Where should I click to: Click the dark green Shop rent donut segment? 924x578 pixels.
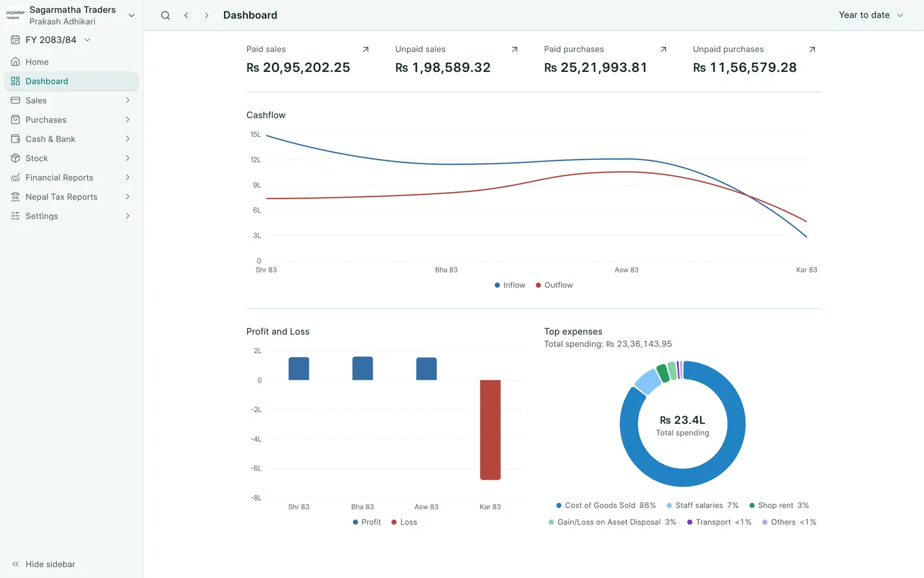[x=663, y=373]
